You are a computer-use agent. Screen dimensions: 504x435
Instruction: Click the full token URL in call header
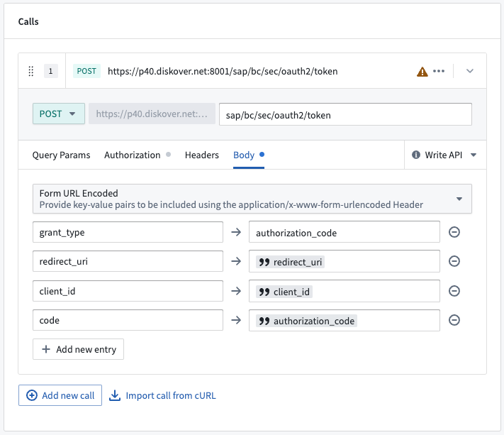tap(223, 71)
